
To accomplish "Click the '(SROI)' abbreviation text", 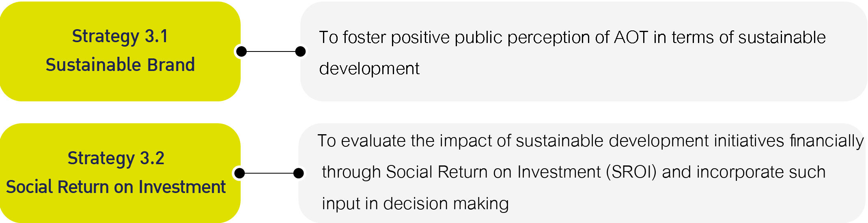I will 631,172.
